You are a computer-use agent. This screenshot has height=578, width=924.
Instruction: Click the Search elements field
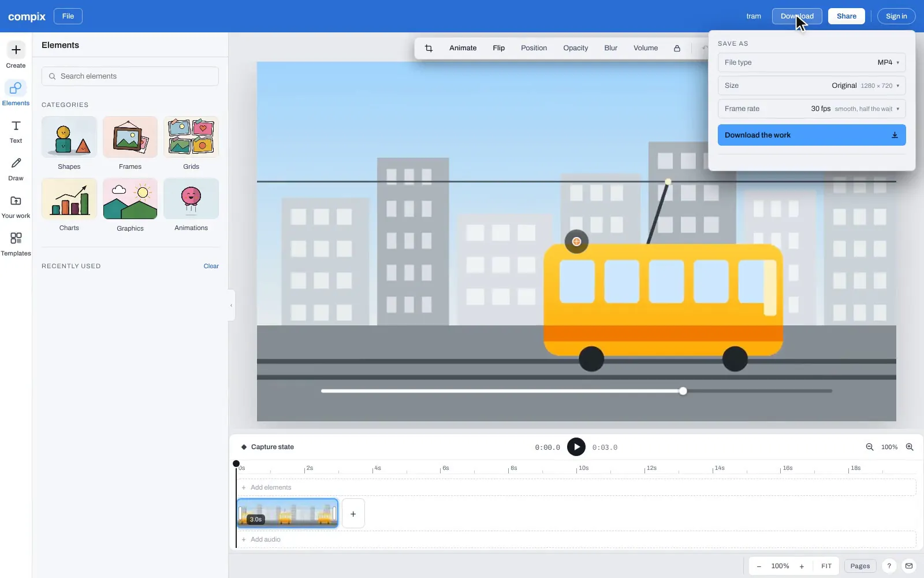pyautogui.click(x=130, y=76)
